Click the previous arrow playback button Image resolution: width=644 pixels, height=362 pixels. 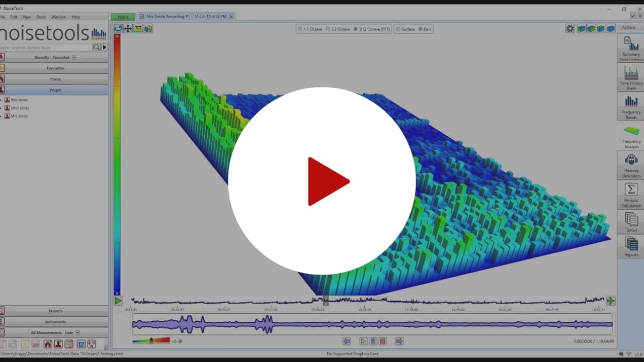click(x=346, y=341)
